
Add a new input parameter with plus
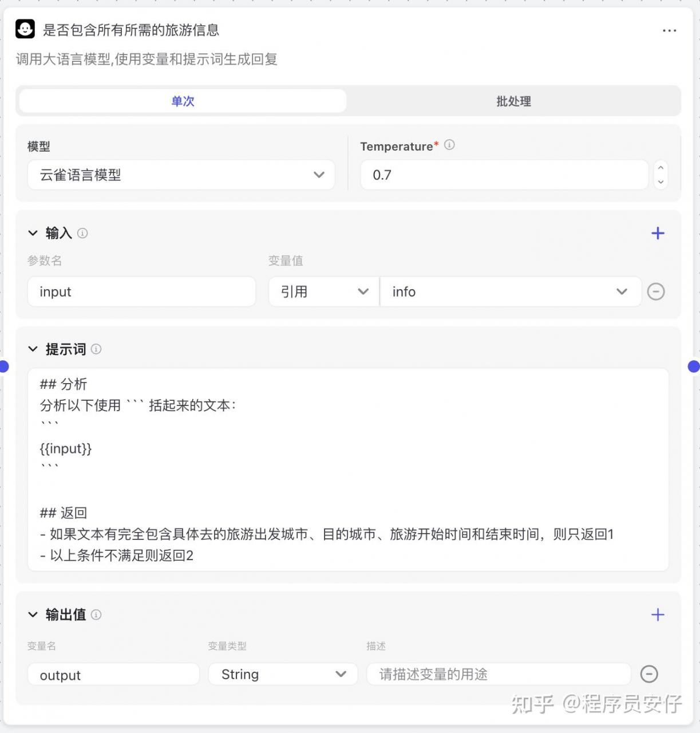(x=658, y=233)
